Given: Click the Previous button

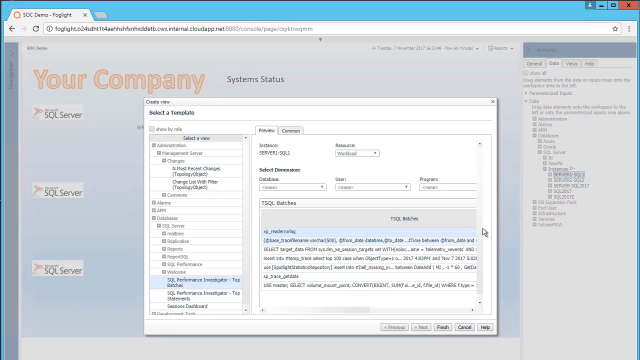Looking at the screenshot, I should 394,327.
